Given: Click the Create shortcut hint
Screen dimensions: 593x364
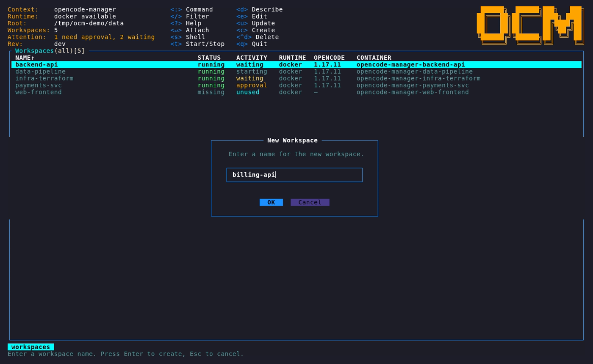Looking at the screenshot, I should (x=256, y=30).
